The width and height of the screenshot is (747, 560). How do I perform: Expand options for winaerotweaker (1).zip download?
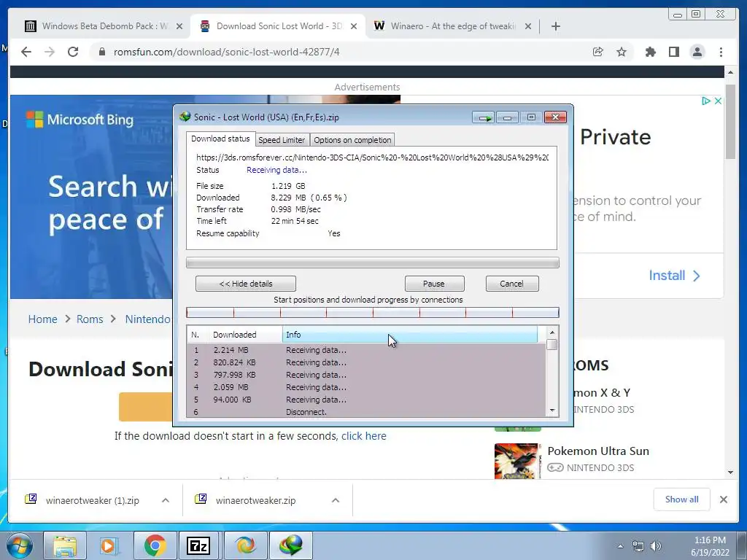pyautogui.click(x=166, y=500)
